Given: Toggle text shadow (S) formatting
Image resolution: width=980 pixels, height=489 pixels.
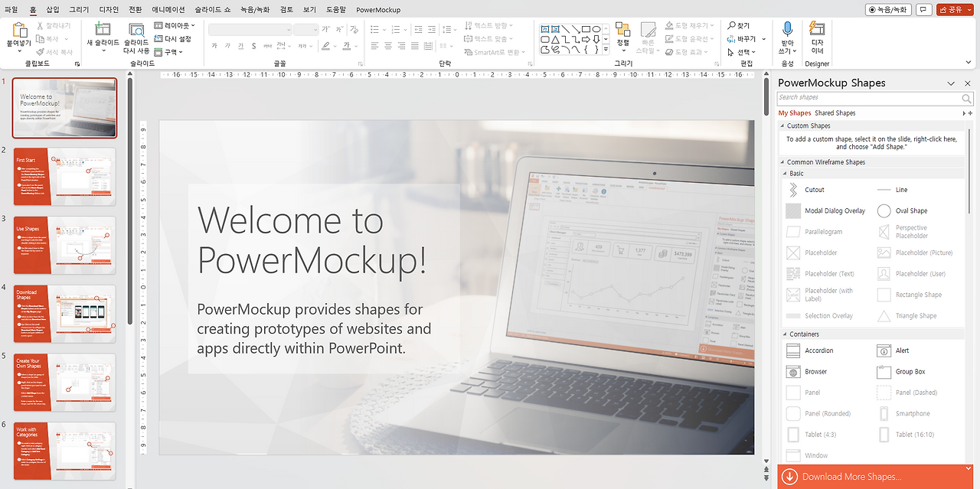Looking at the screenshot, I should 253,46.
